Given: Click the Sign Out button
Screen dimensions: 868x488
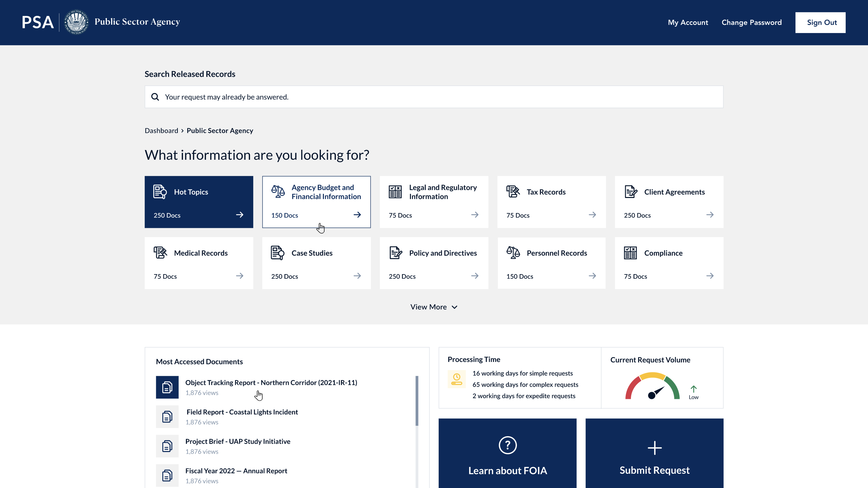Looking at the screenshot, I should click(820, 22).
